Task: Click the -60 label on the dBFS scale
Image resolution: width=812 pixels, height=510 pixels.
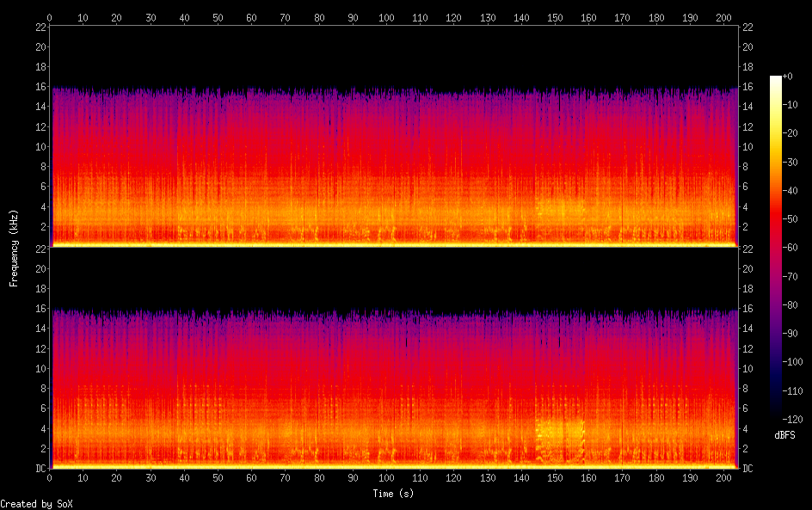Action: [x=794, y=245]
